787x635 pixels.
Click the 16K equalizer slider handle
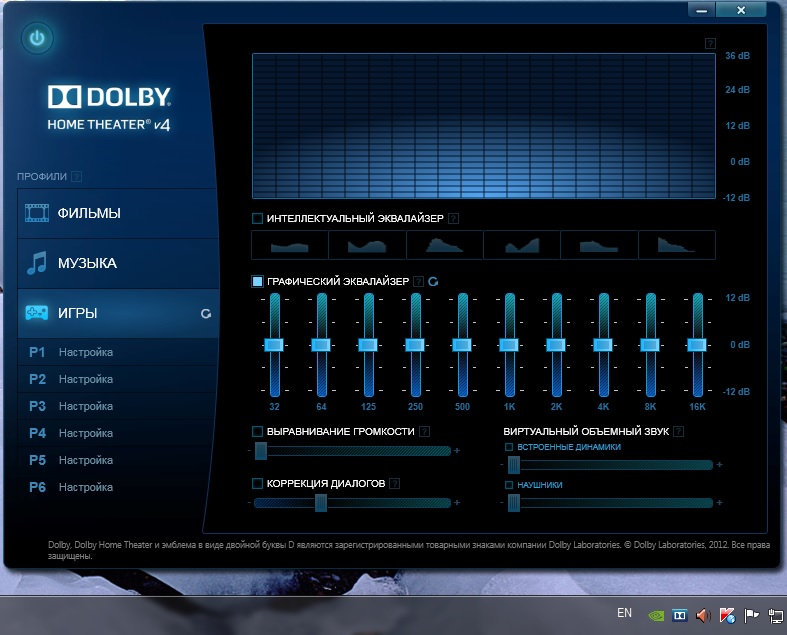tap(697, 345)
